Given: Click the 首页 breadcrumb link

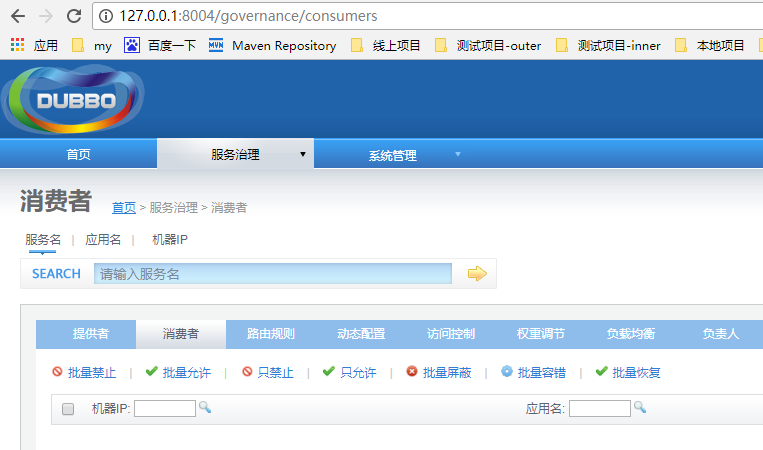Looking at the screenshot, I should tap(124, 208).
